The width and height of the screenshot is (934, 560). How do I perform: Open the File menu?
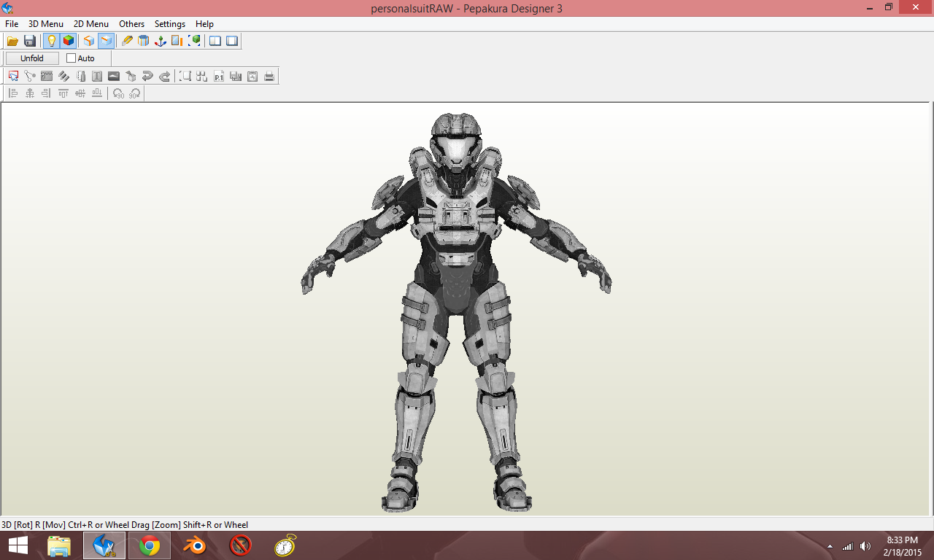[x=12, y=24]
